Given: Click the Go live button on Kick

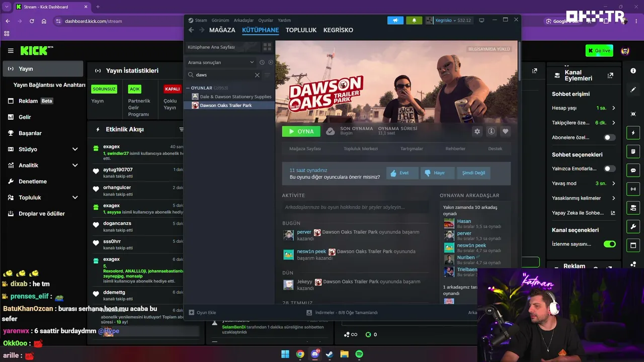Looking at the screenshot, I should (x=599, y=51).
